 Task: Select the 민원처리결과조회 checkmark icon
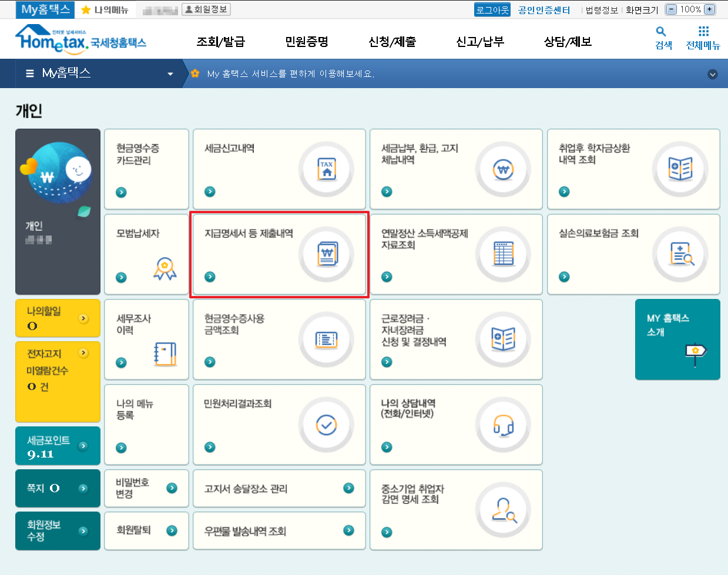[x=326, y=425]
